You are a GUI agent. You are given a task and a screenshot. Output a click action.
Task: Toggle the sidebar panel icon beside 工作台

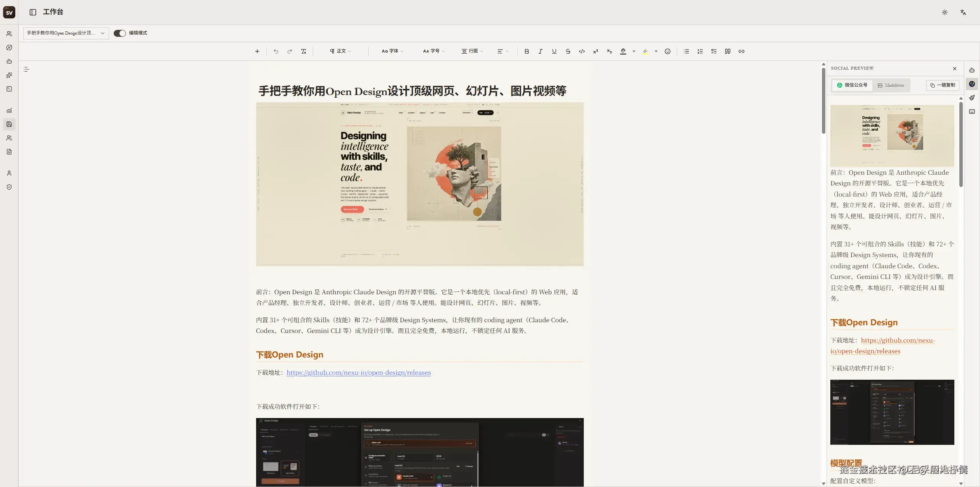coord(33,12)
